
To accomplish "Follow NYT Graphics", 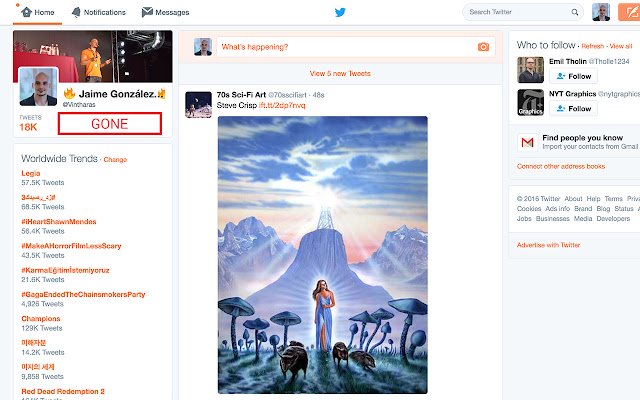I will tap(573, 109).
